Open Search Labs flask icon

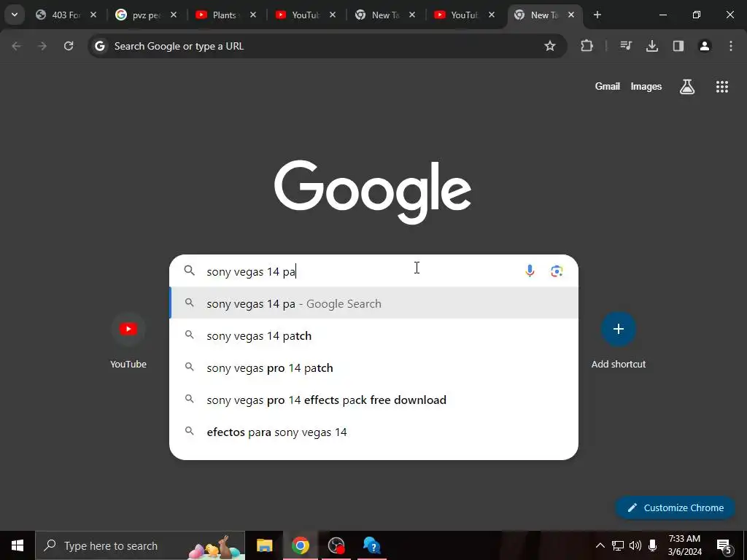pos(686,87)
